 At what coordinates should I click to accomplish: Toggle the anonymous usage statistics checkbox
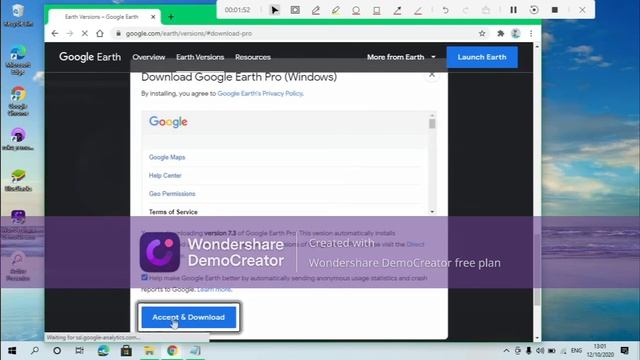click(144, 278)
